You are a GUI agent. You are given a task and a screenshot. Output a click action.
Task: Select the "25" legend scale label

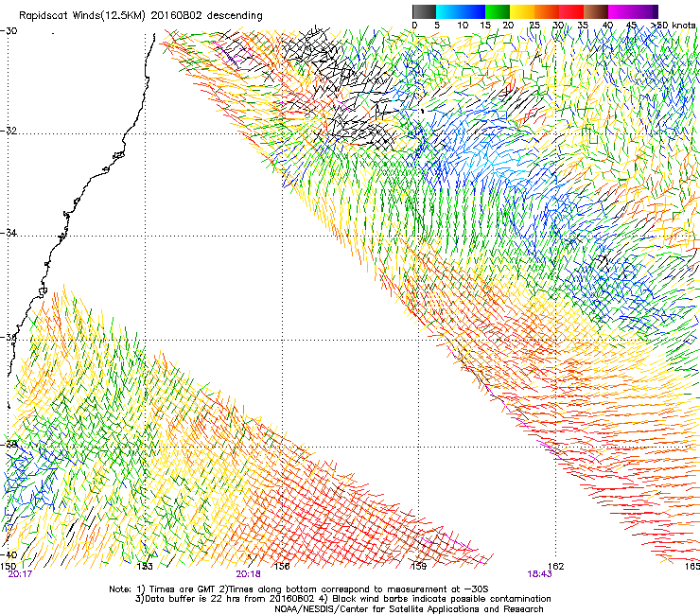tap(534, 26)
